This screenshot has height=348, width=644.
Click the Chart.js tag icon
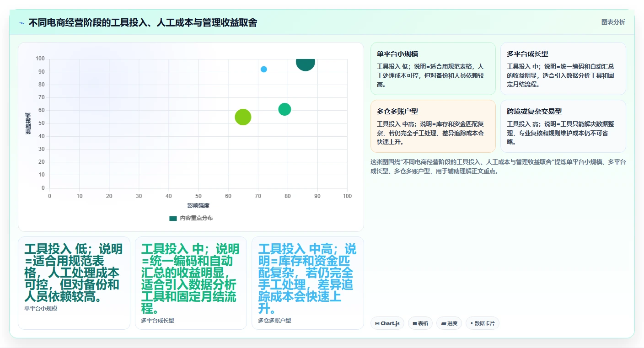[x=377, y=323]
